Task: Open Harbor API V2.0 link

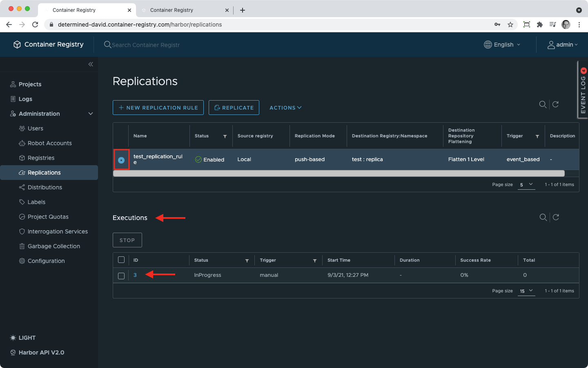Action: [x=37, y=352]
